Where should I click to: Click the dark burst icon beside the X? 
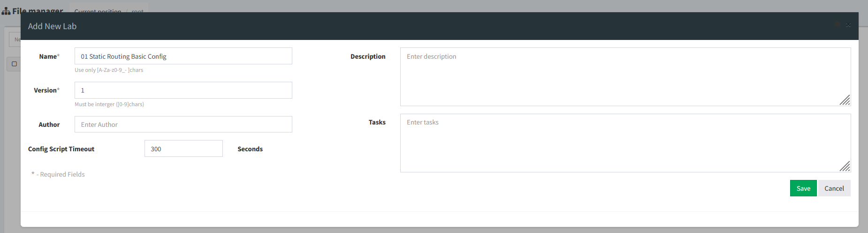837,24
